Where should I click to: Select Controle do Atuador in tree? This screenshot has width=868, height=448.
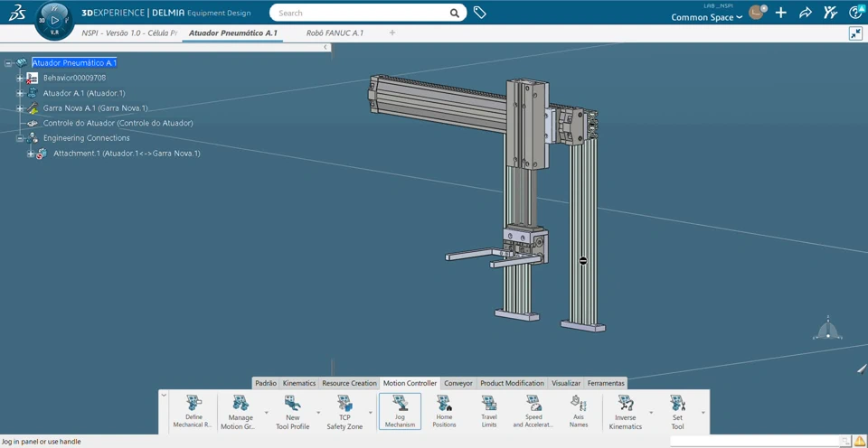pos(118,123)
